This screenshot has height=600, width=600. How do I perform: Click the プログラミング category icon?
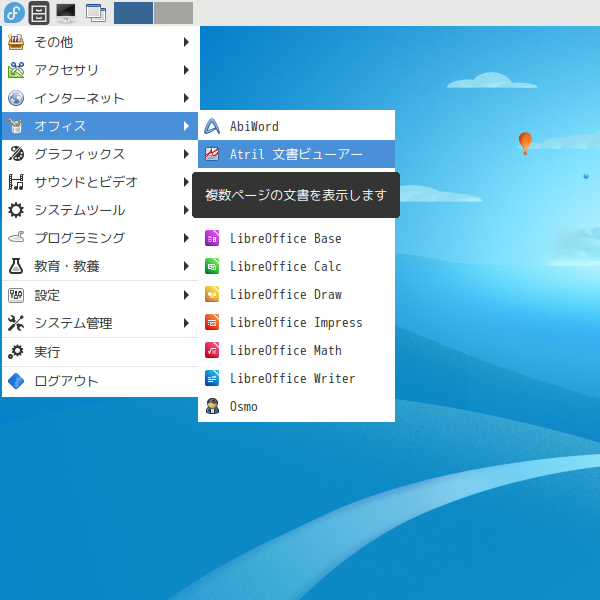[x=16, y=238]
